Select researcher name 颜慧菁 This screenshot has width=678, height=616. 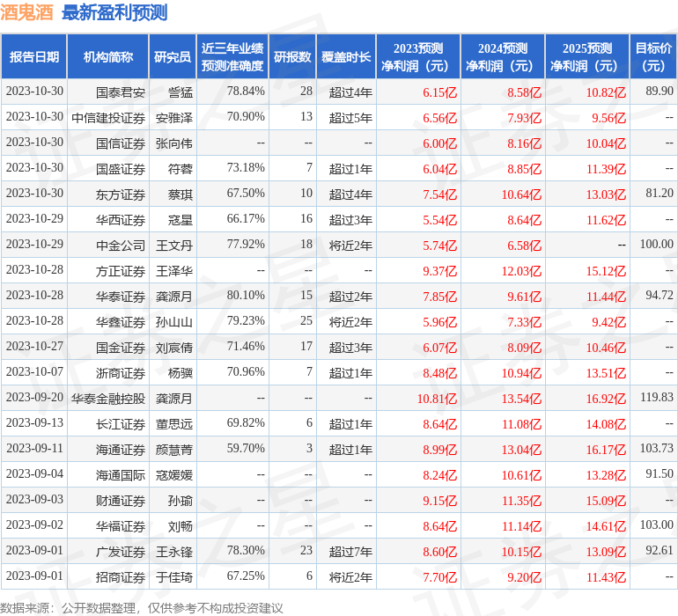point(174,449)
